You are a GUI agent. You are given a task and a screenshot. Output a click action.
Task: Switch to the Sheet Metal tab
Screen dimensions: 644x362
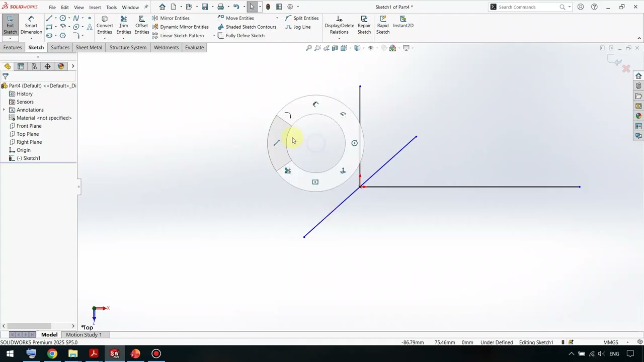click(89, 48)
